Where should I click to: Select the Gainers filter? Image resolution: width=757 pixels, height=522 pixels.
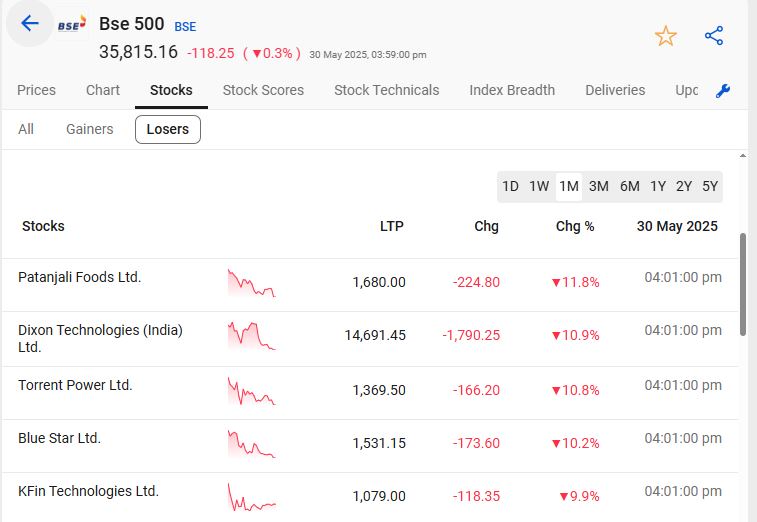(x=90, y=129)
